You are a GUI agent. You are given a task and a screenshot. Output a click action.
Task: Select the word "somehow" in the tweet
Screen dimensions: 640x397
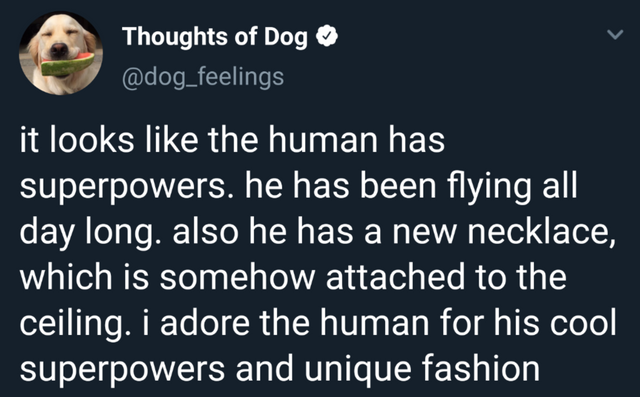(x=238, y=277)
